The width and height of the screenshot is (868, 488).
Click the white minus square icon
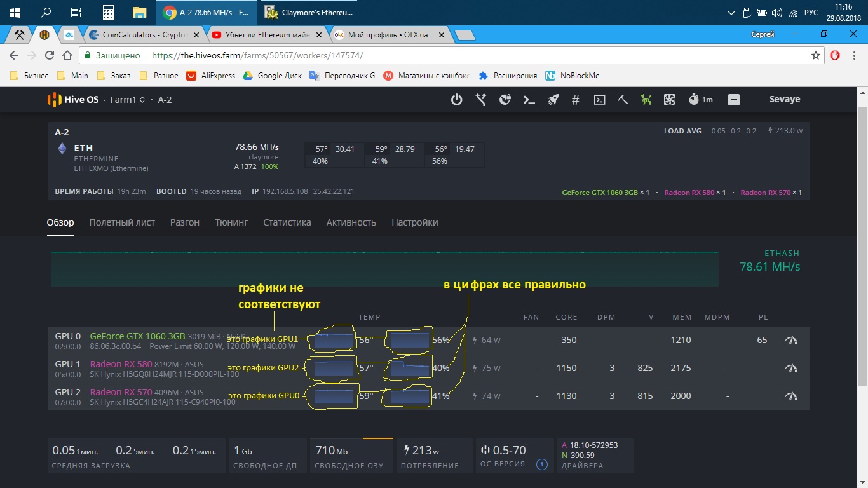pos(734,100)
